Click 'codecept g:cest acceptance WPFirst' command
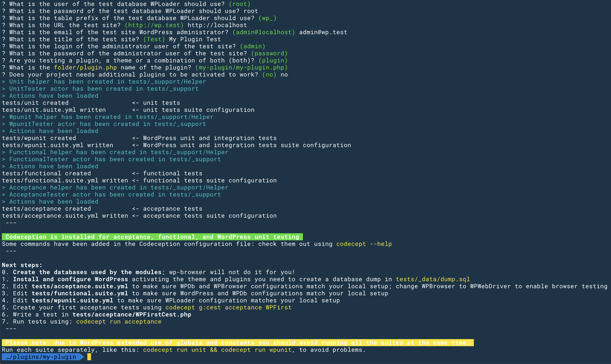 tap(228, 308)
